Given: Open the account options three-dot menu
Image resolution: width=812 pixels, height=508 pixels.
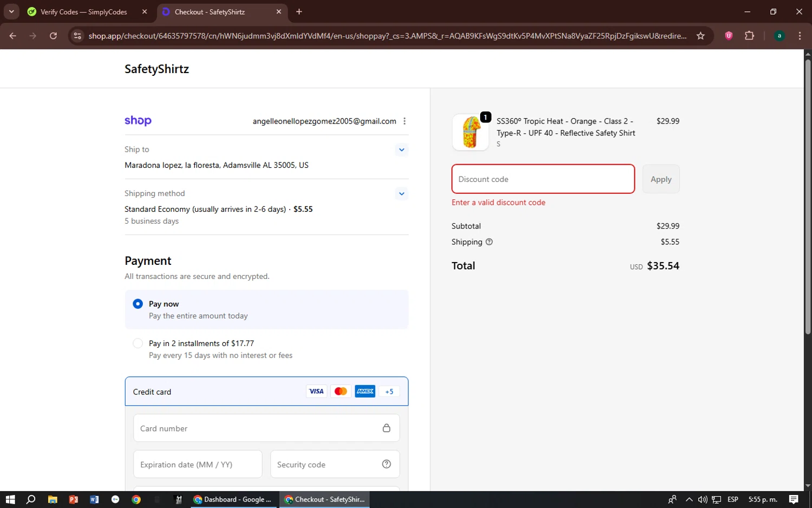Looking at the screenshot, I should pyautogui.click(x=404, y=121).
